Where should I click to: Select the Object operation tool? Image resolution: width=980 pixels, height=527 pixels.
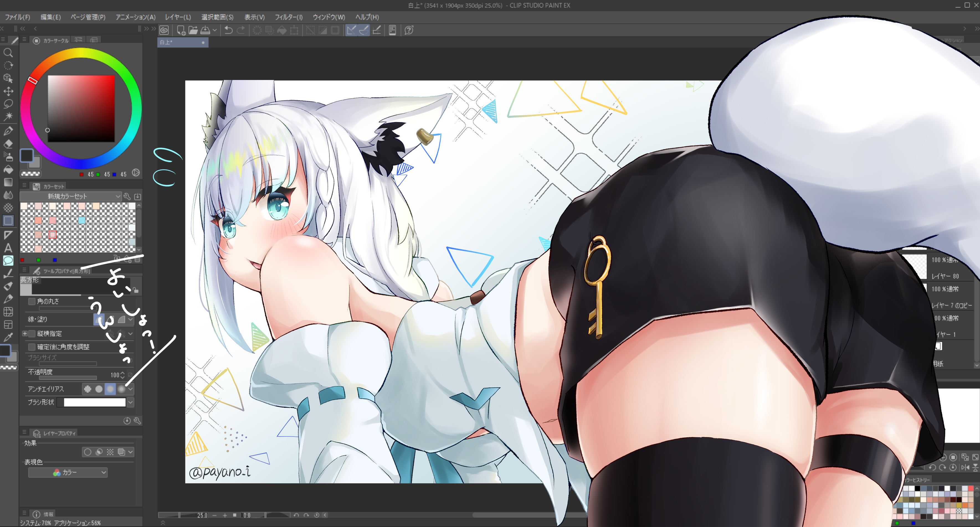[x=8, y=78]
